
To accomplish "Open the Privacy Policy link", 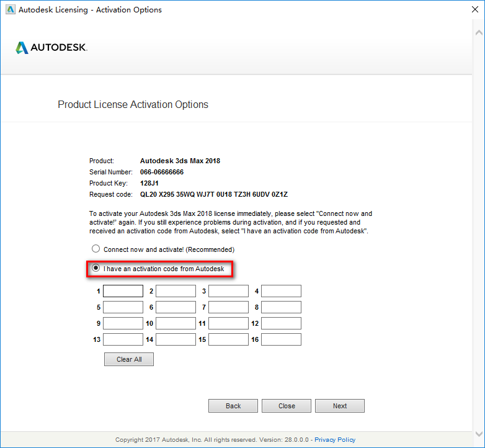I will point(335,440).
